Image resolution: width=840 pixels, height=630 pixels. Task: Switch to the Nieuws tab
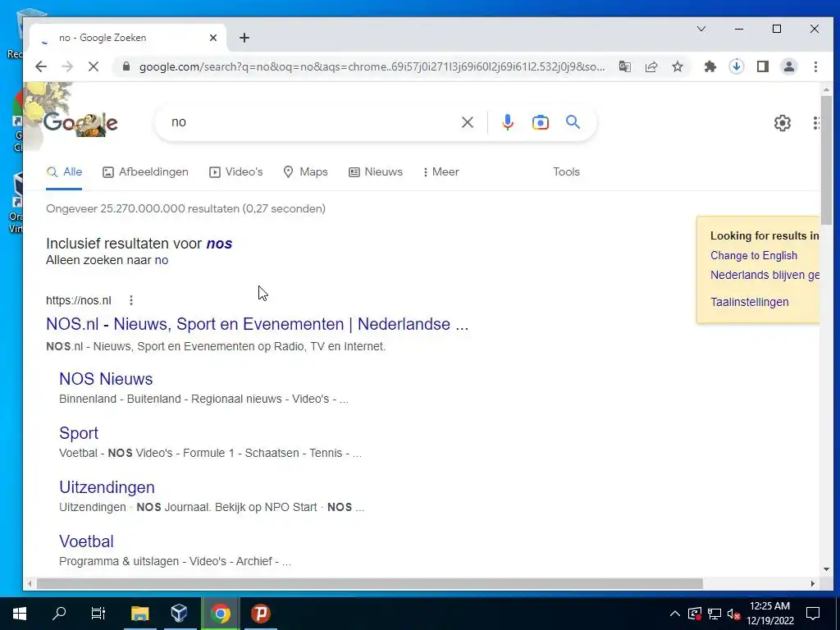(376, 172)
